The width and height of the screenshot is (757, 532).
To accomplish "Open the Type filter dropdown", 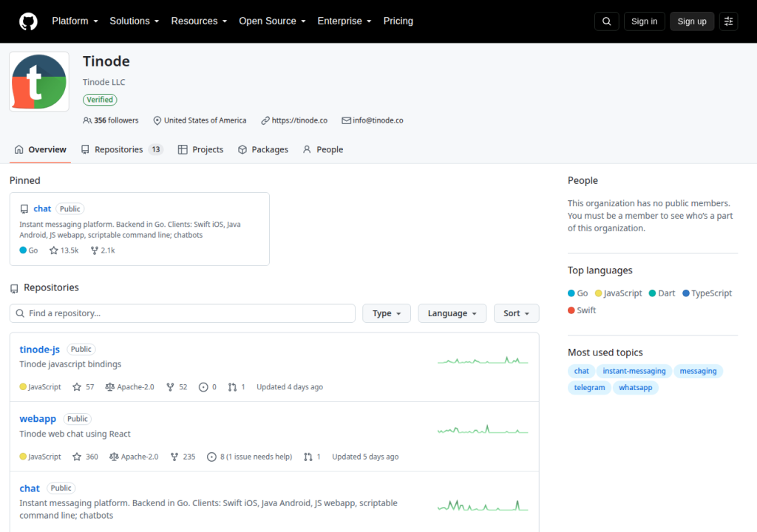I will point(387,313).
